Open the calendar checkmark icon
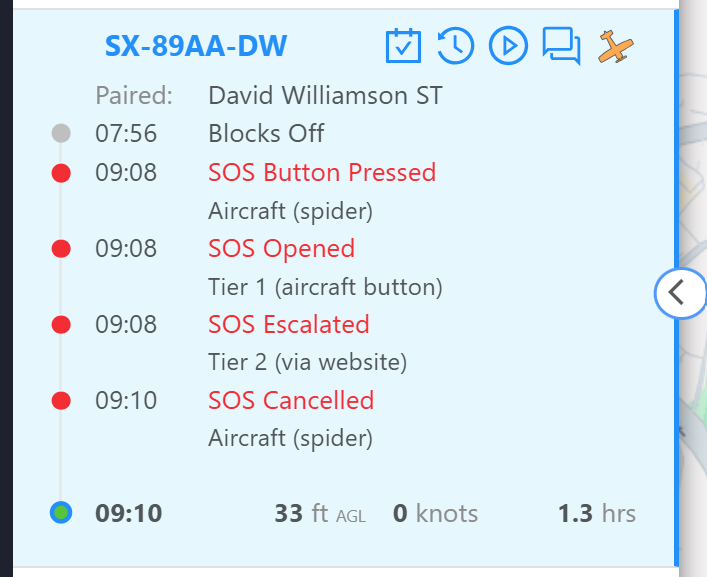707x577 pixels. point(403,46)
